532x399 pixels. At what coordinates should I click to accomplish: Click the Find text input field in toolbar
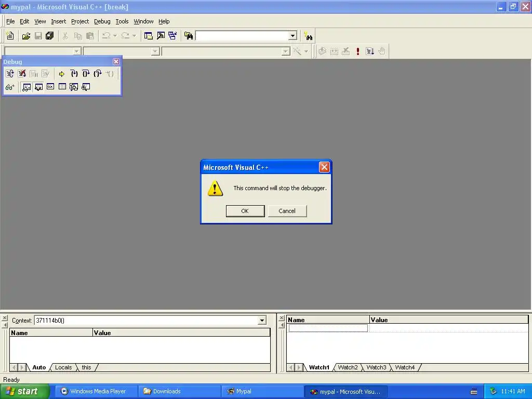click(x=242, y=36)
